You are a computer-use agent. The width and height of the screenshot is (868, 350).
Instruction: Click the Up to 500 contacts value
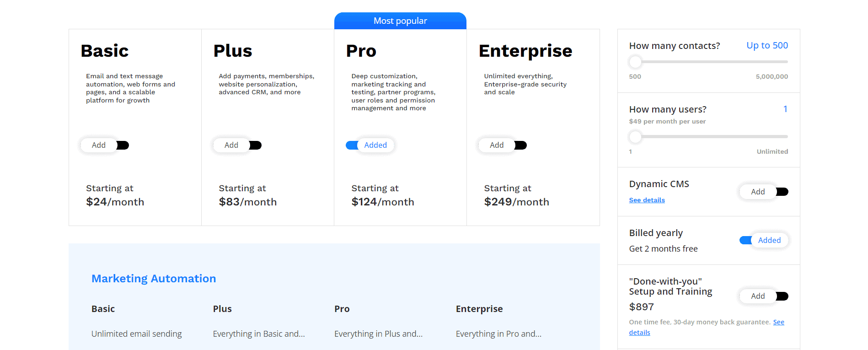[x=767, y=45]
